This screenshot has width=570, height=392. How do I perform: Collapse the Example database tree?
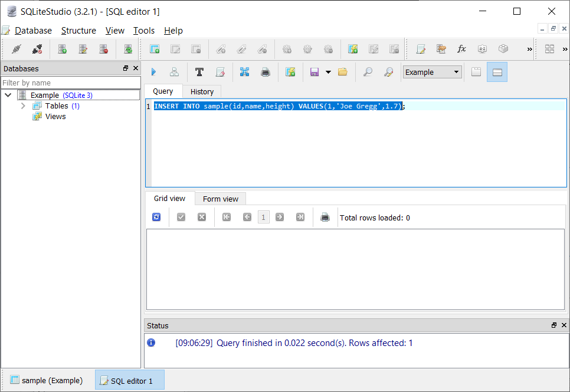click(x=8, y=94)
